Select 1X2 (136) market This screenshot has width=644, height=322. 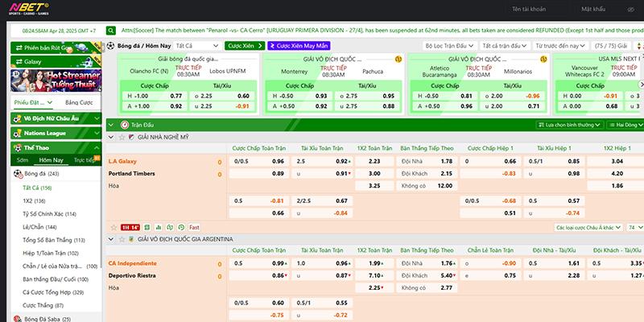tap(34, 200)
